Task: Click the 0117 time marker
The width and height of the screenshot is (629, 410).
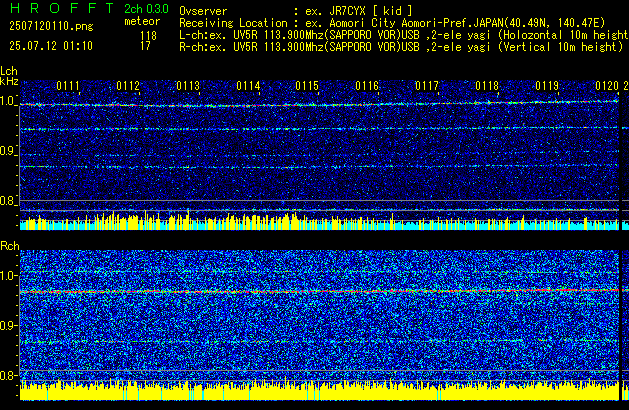Action: (x=427, y=86)
